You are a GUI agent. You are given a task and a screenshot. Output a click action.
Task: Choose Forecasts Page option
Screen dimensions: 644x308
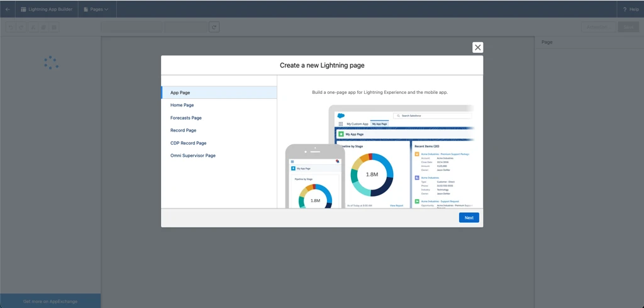(219, 118)
